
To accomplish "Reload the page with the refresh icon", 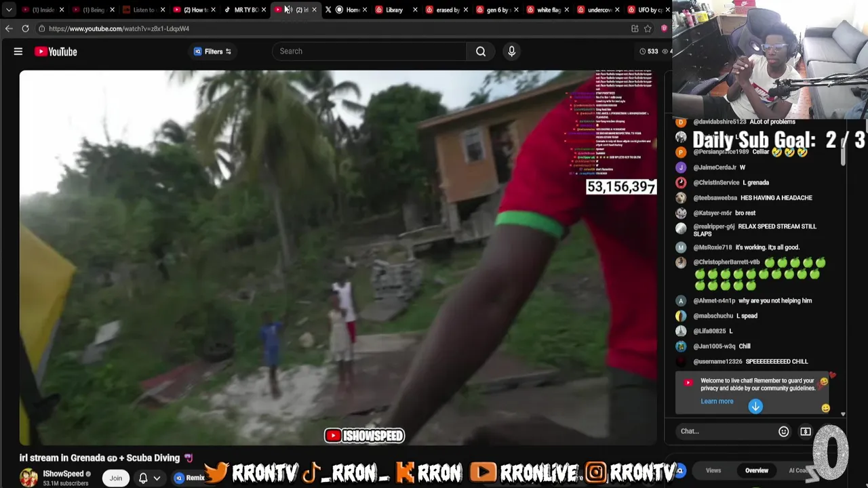I will tap(25, 28).
